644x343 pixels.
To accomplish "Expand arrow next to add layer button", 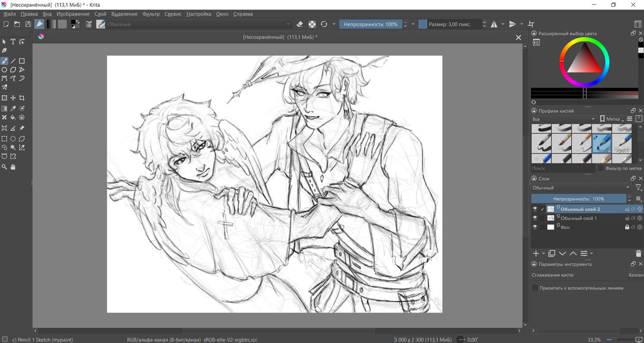I will point(544,253).
